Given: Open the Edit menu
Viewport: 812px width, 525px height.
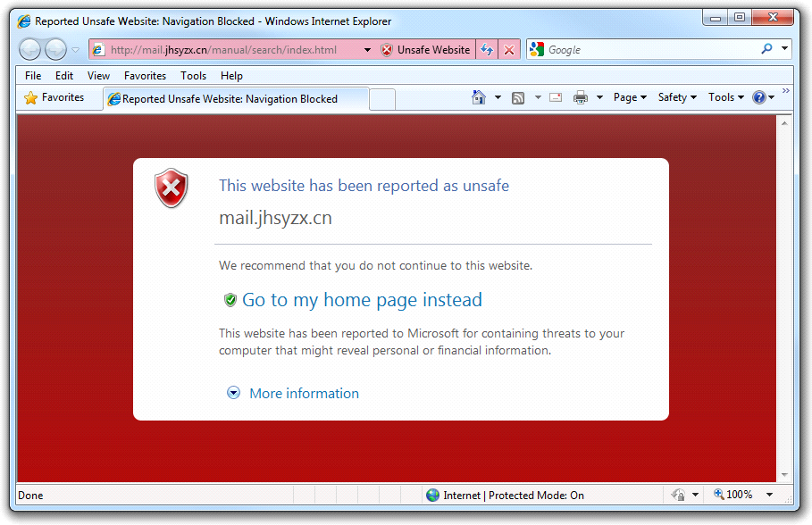Looking at the screenshot, I should (64, 76).
